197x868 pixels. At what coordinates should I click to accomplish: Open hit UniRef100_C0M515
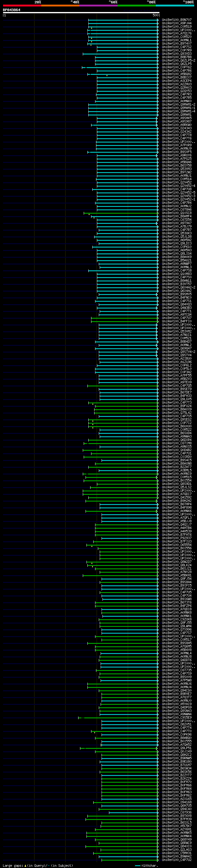click(x=176, y=477)
